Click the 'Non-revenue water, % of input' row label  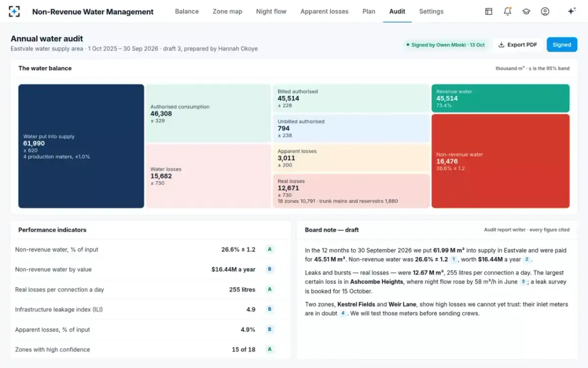coord(56,249)
